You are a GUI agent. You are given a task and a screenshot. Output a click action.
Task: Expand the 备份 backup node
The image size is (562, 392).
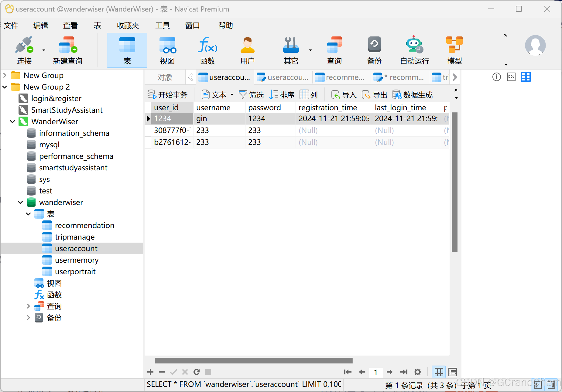[x=28, y=318]
